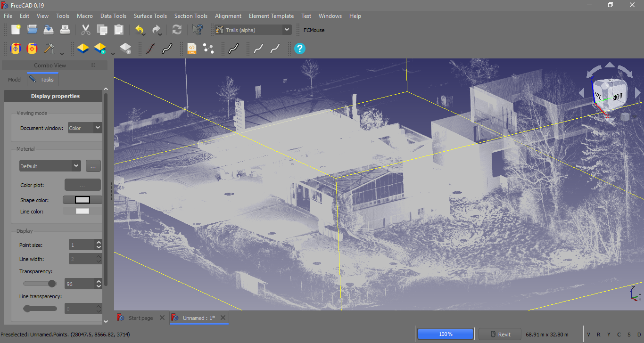Switch to the Model tab
Image resolution: width=644 pixels, height=343 pixels.
pyautogui.click(x=15, y=80)
